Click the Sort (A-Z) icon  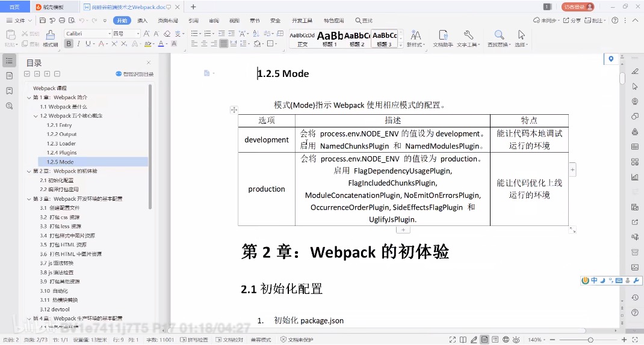click(256, 34)
